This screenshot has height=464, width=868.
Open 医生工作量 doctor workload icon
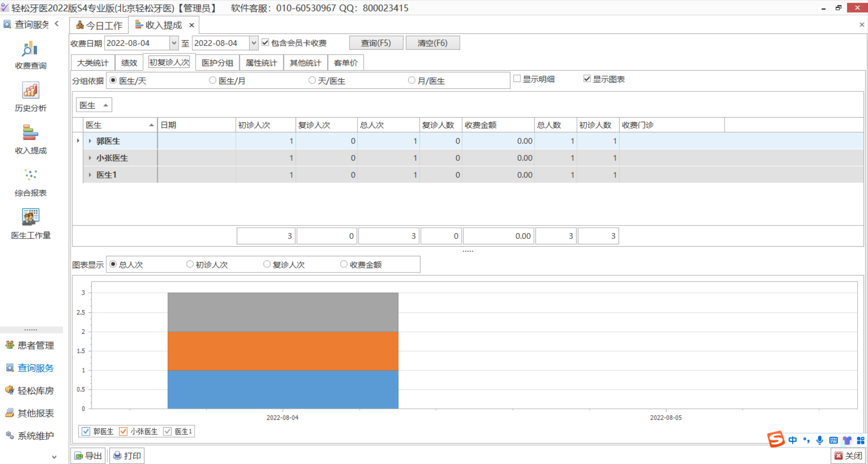[30, 224]
